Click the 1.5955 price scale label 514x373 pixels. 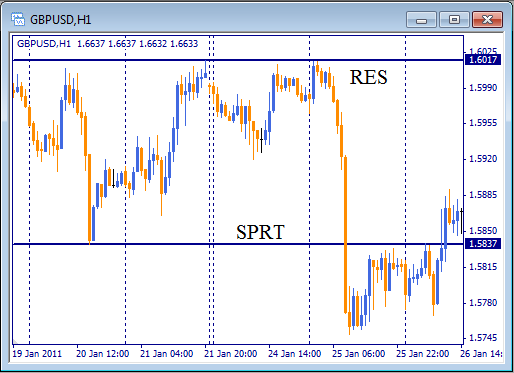(x=483, y=123)
